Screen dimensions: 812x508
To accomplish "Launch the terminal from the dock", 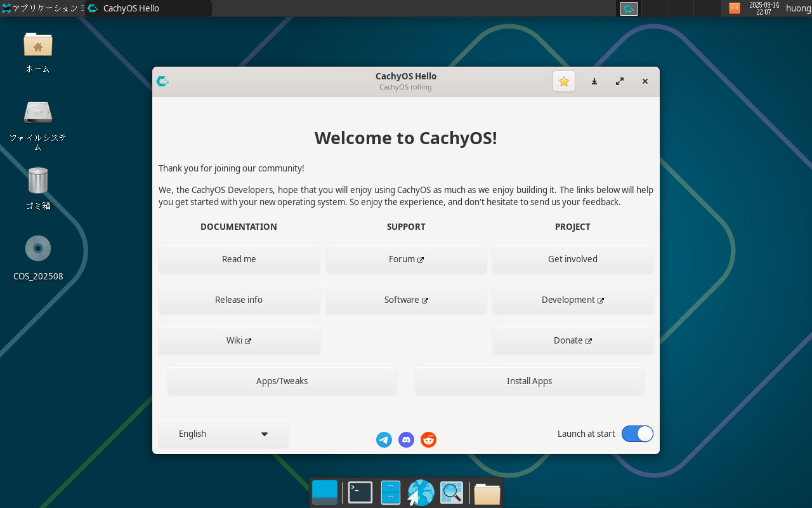I will click(360, 493).
